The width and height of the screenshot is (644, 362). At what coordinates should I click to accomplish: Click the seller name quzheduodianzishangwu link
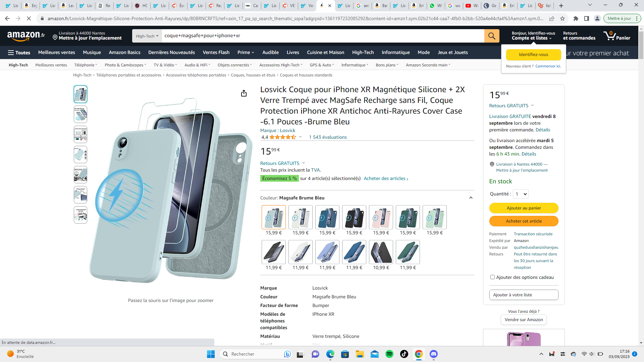(x=536, y=247)
